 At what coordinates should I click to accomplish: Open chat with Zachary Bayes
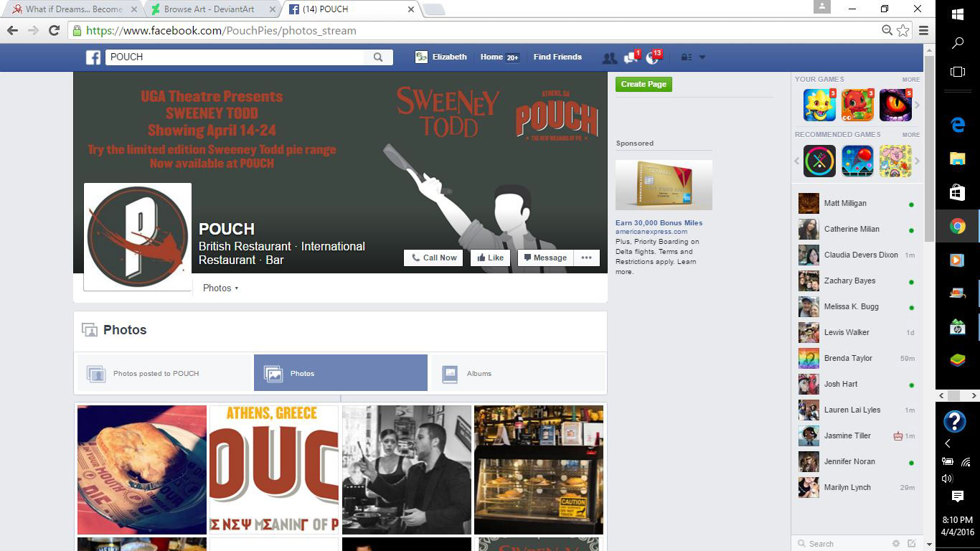tap(857, 281)
